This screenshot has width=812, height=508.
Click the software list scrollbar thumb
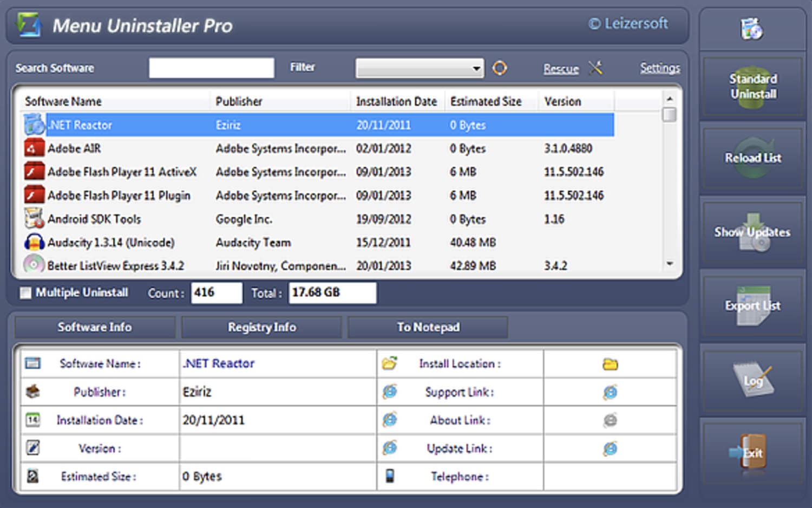(670, 115)
